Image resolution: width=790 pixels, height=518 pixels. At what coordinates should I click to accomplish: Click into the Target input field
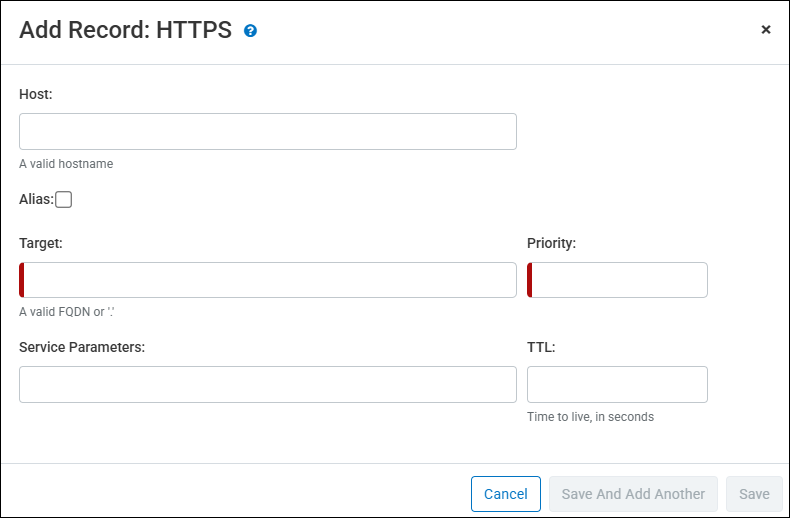[268, 280]
